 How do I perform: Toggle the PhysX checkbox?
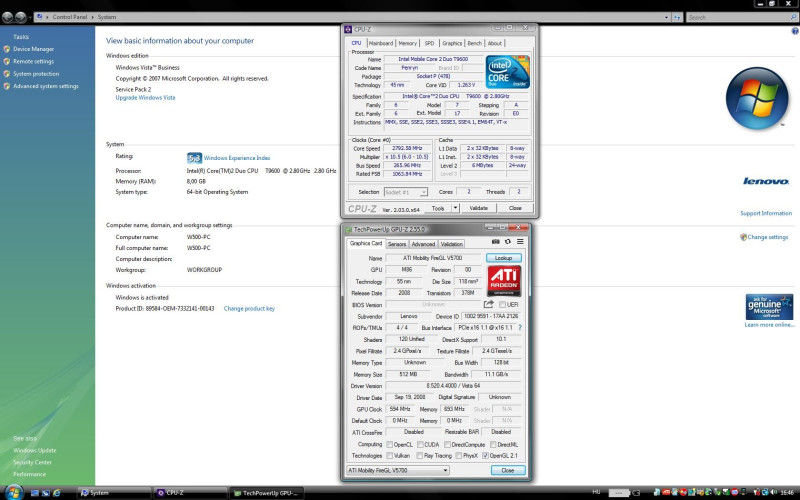pos(459,456)
